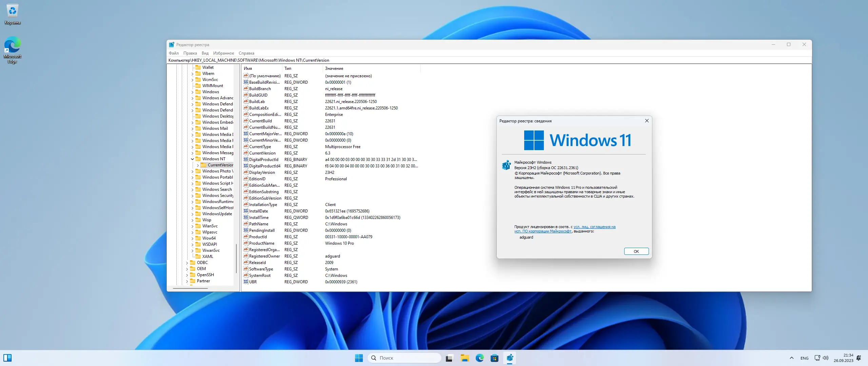Open the Файл menu
868x366 pixels.
coord(174,53)
